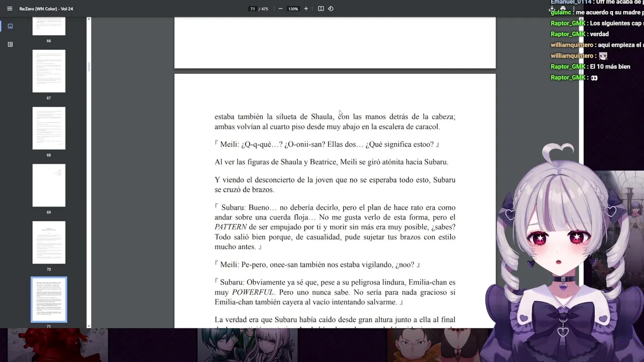Click the zoom out minus button
The height and width of the screenshot is (362, 644).
click(x=280, y=9)
